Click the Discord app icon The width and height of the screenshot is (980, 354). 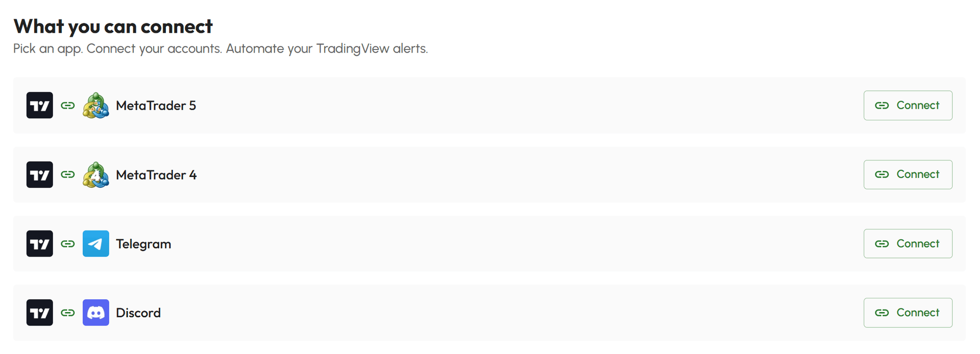click(96, 313)
